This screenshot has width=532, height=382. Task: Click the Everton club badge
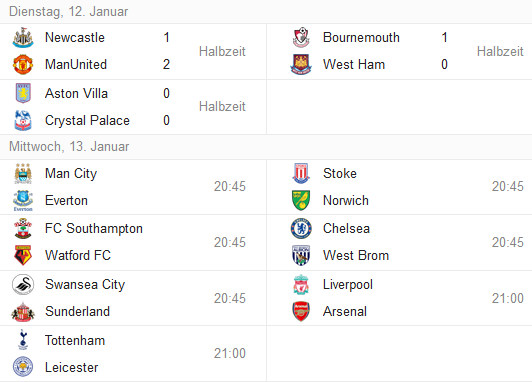point(23,200)
